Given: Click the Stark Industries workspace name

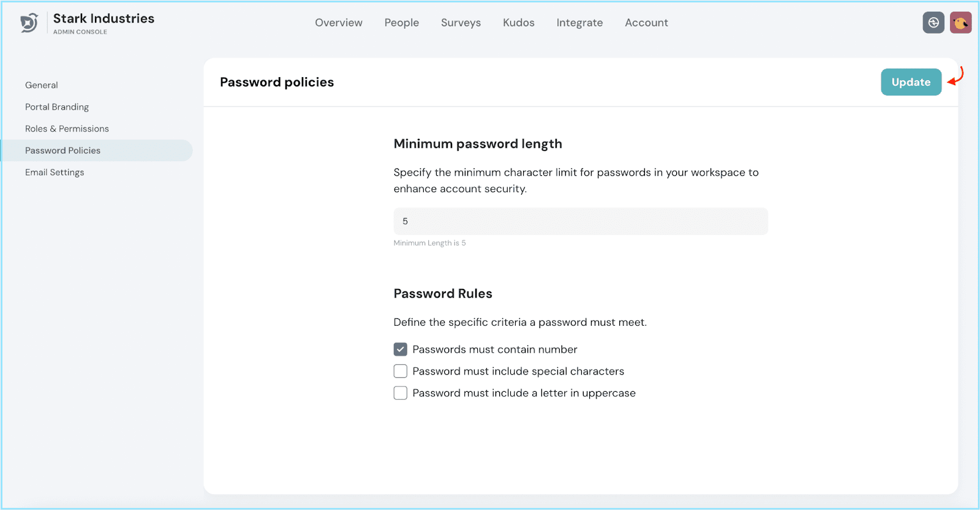Looking at the screenshot, I should (x=104, y=18).
